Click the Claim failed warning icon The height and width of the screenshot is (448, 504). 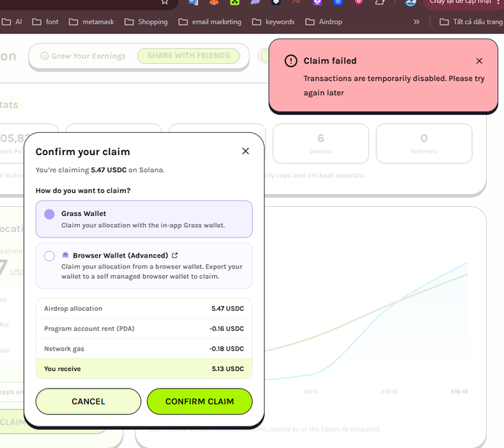pyautogui.click(x=291, y=61)
